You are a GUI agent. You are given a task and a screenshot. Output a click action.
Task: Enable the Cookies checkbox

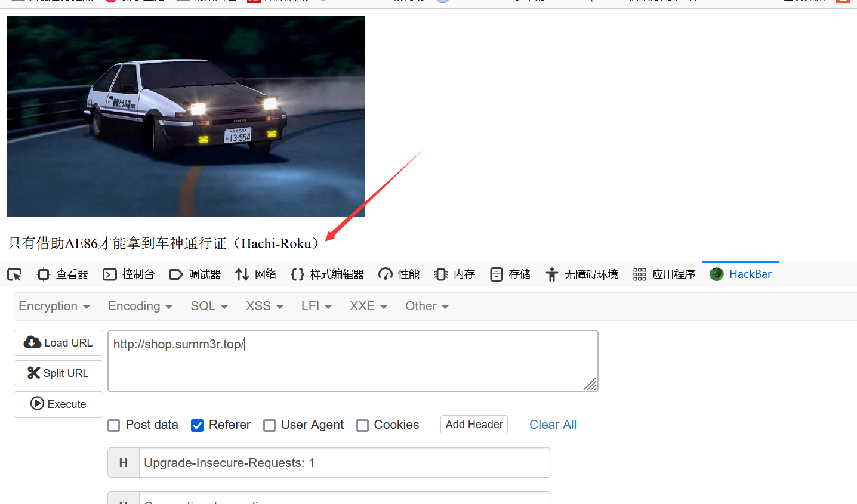tap(362, 425)
